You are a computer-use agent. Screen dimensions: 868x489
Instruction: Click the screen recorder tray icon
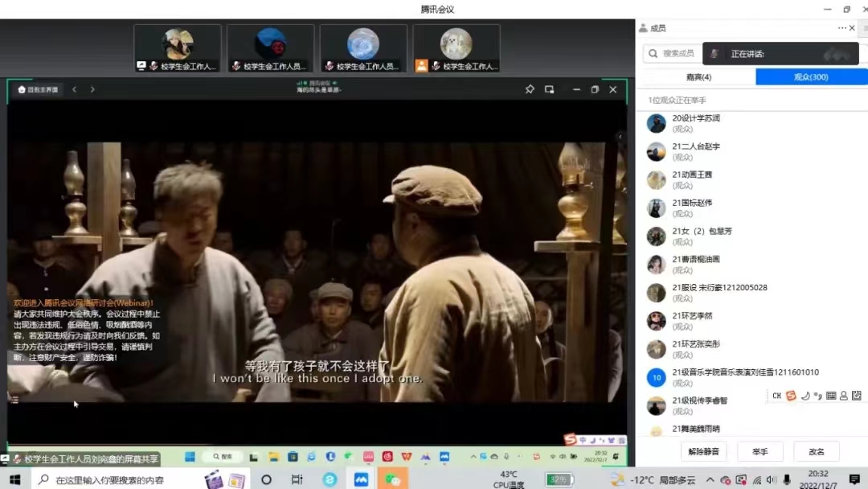click(741, 479)
